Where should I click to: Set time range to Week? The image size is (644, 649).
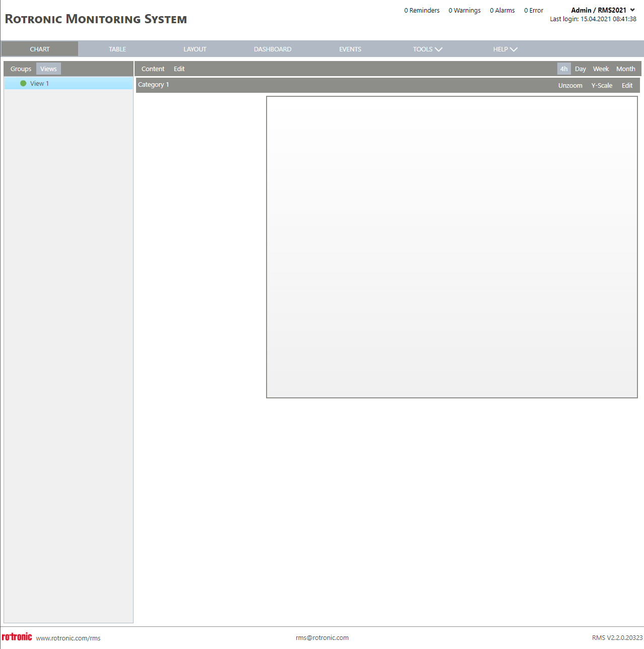point(601,69)
